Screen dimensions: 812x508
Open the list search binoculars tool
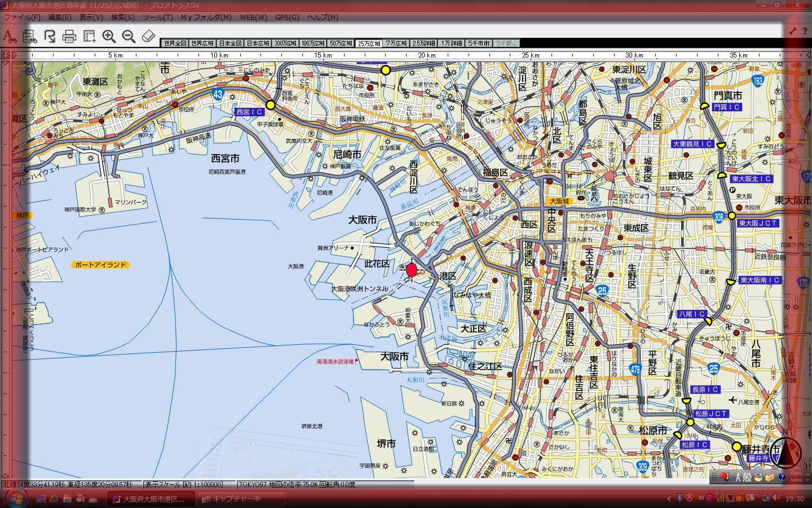[x=29, y=37]
